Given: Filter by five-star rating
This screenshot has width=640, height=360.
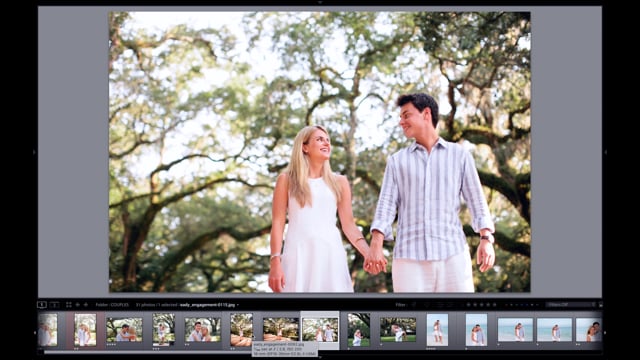Looking at the screenshot, I should pyautogui.click(x=494, y=304).
